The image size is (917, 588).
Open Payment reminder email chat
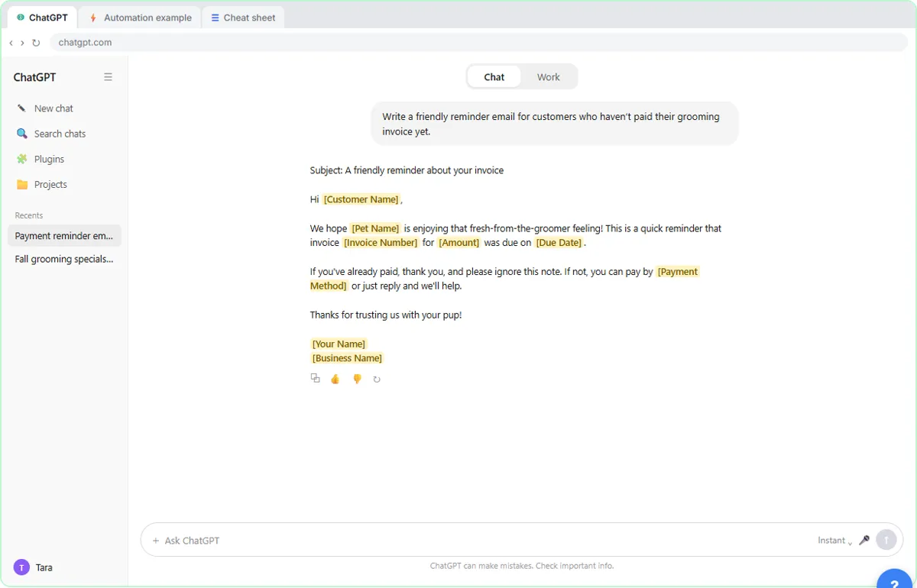click(x=64, y=236)
